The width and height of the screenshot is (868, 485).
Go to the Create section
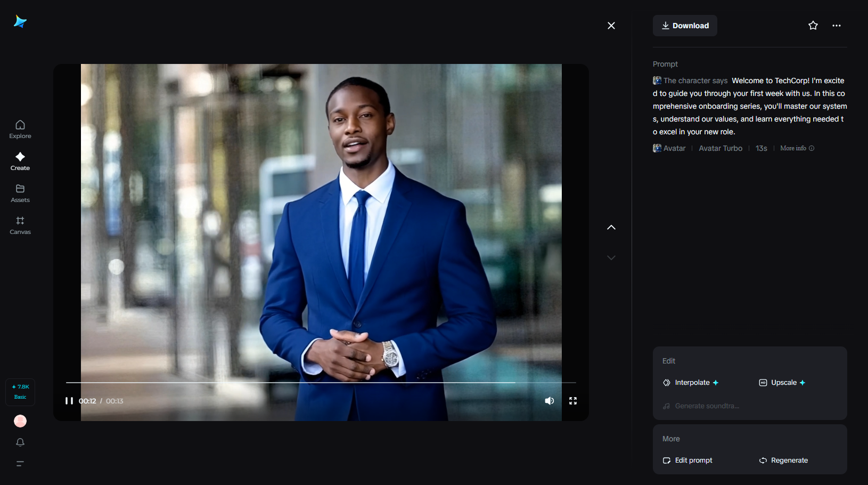20,161
